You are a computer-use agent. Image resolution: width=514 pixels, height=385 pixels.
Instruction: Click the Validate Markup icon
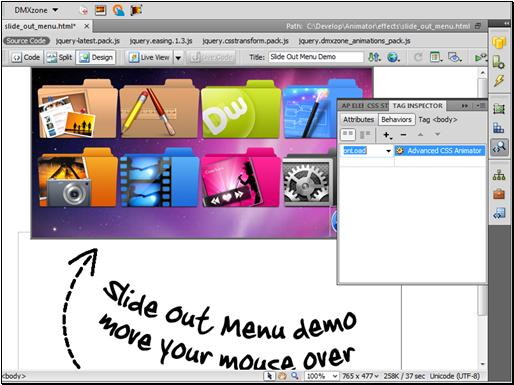[480, 58]
